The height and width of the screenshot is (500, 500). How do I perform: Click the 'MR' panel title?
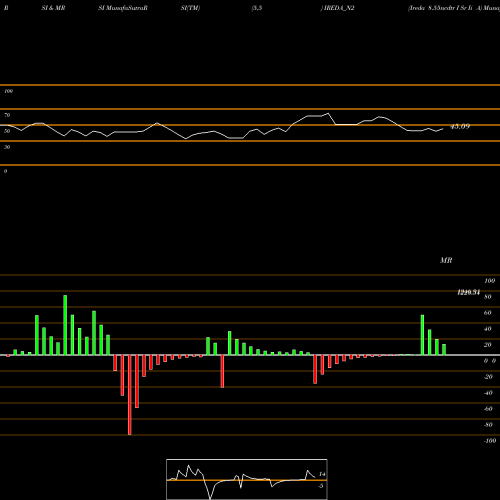point(446,260)
